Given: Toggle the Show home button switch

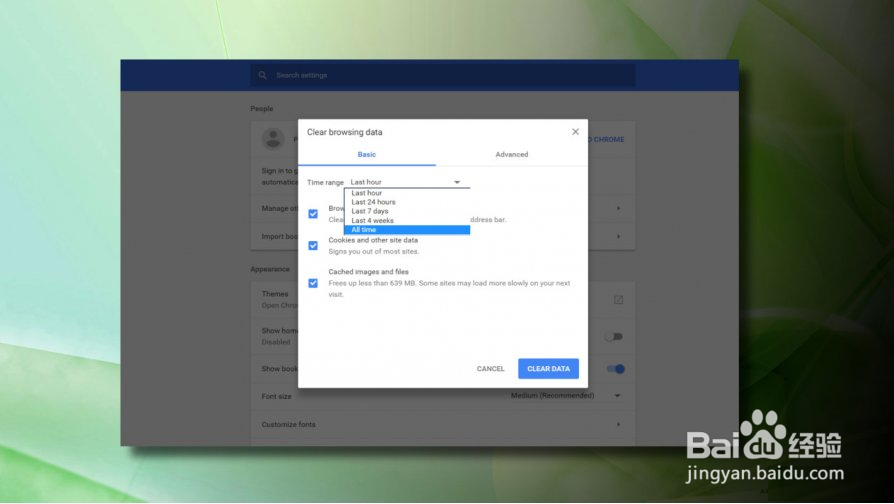Looking at the screenshot, I should [615, 336].
